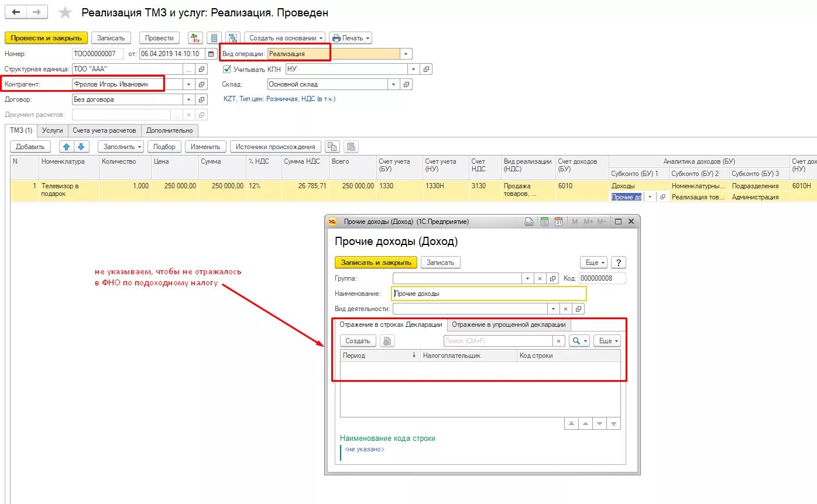The image size is (817, 504).
Task: Switch to the Услуги tab
Action: click(x=53, y=130)
